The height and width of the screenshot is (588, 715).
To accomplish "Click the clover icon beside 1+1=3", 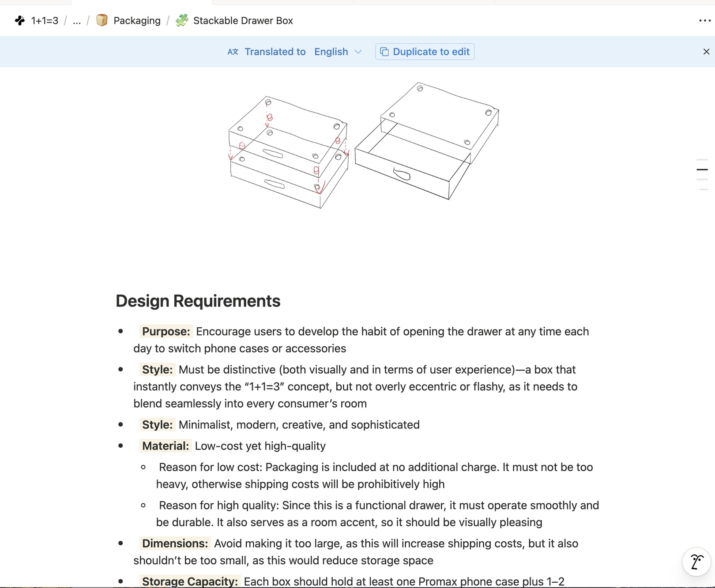I will [x=20, y=21].
